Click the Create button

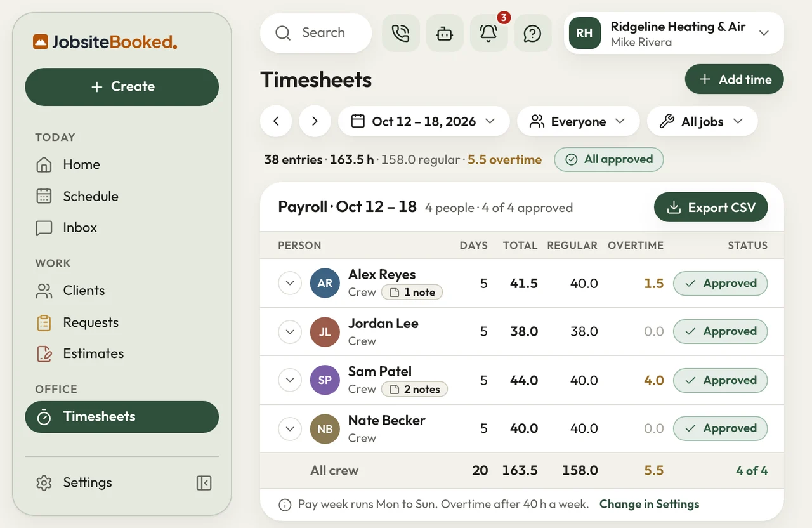tap(122, 87)
